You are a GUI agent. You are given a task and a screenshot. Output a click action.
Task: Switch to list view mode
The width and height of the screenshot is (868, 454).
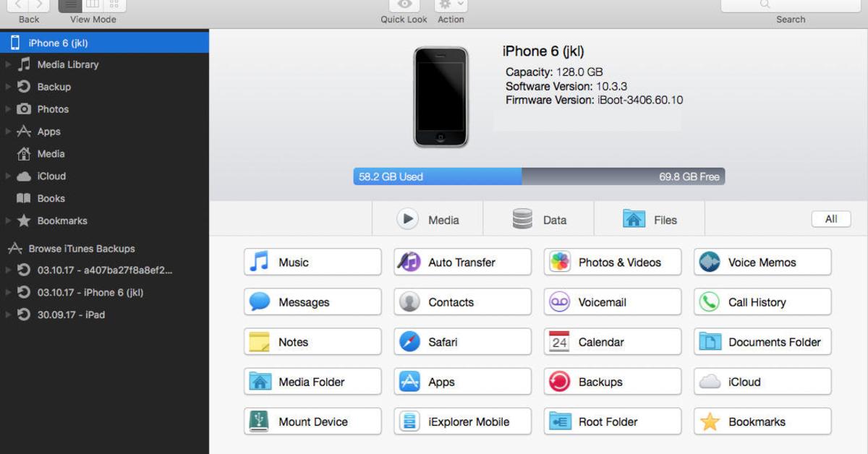(x=70, y=5)
